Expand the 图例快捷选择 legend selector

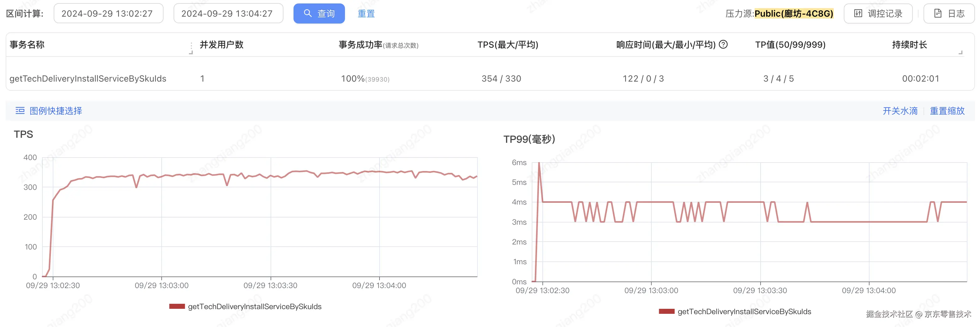[x=56, y=111]
